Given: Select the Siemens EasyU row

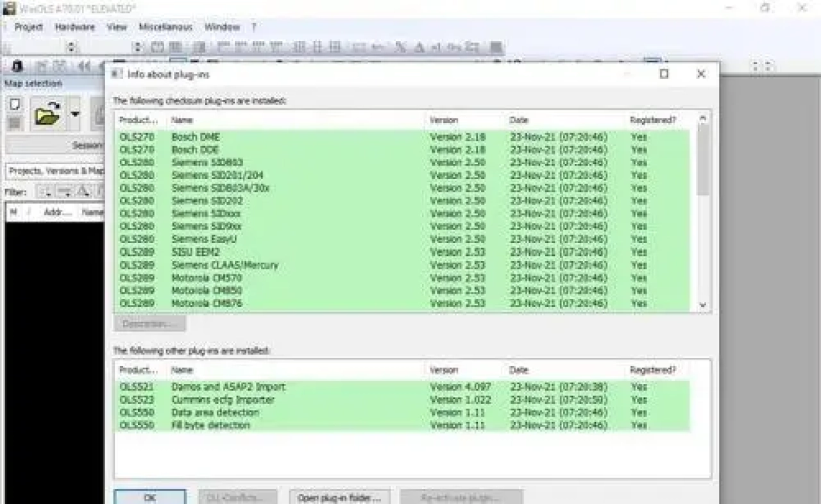Looking at the screenshot, I should (x=403, y=239).
